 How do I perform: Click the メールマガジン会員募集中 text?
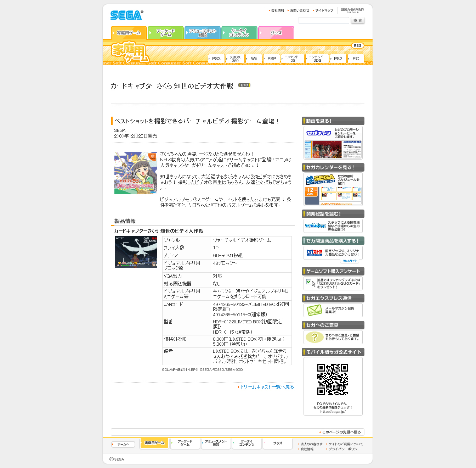(339, 310)
